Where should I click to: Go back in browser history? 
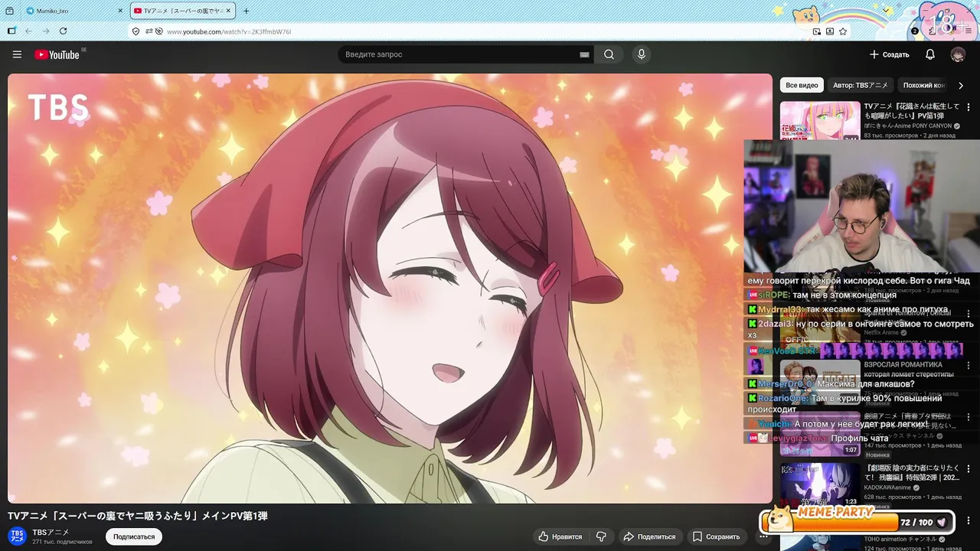[28, 31]
